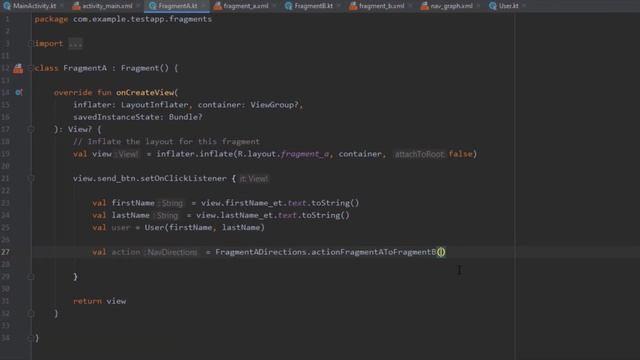Screen dimensions: 640x360
Task: Click the fold-end marker on line 32
Action: [x=31, y=313]
